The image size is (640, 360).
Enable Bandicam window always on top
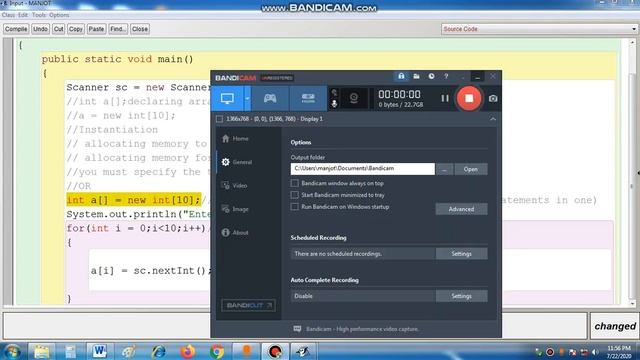tap(294, 183)
